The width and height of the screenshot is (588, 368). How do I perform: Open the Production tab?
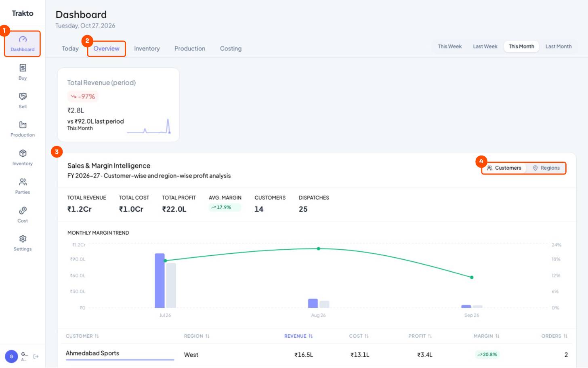[x=190, y=48]
